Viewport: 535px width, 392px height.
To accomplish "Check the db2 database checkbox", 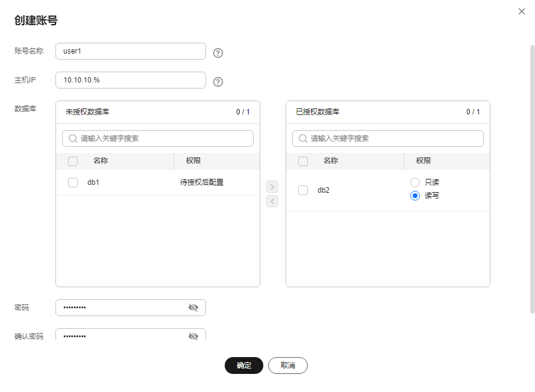I will click(303, 190).
